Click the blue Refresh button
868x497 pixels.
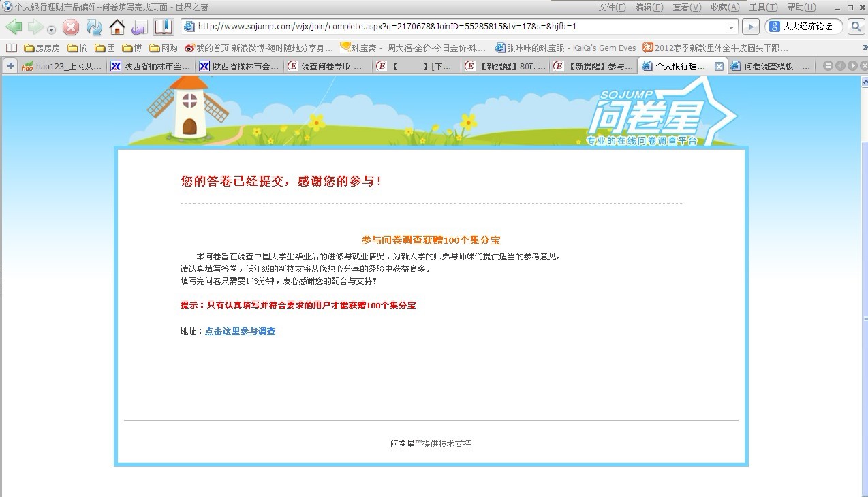click(x=94, y=27)
